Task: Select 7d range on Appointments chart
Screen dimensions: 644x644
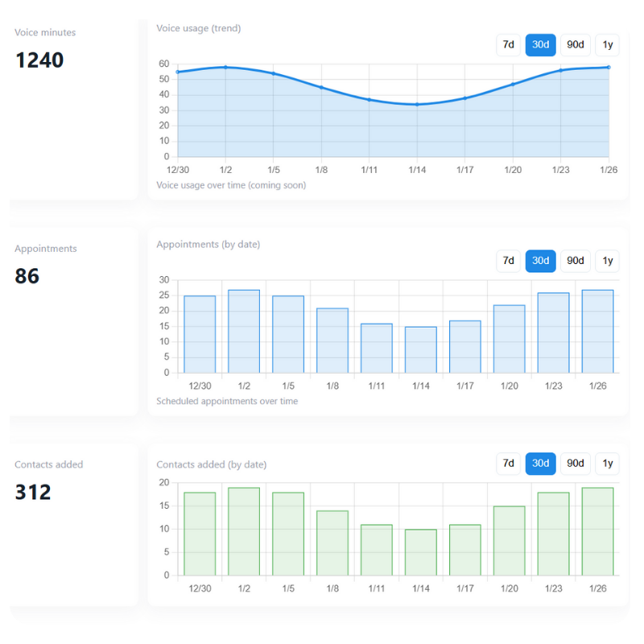Action: tap(508, 261)
